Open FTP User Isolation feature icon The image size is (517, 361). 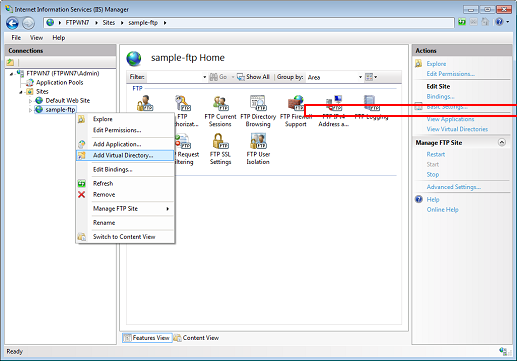point(258,149)
